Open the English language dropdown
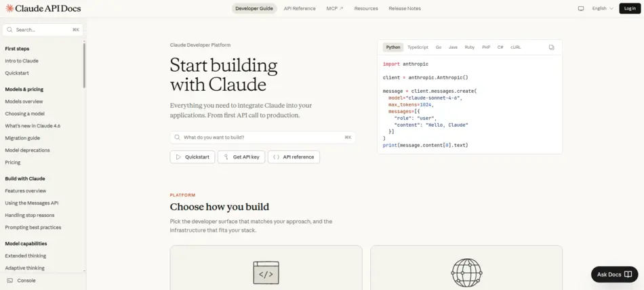 click(603, 8)
